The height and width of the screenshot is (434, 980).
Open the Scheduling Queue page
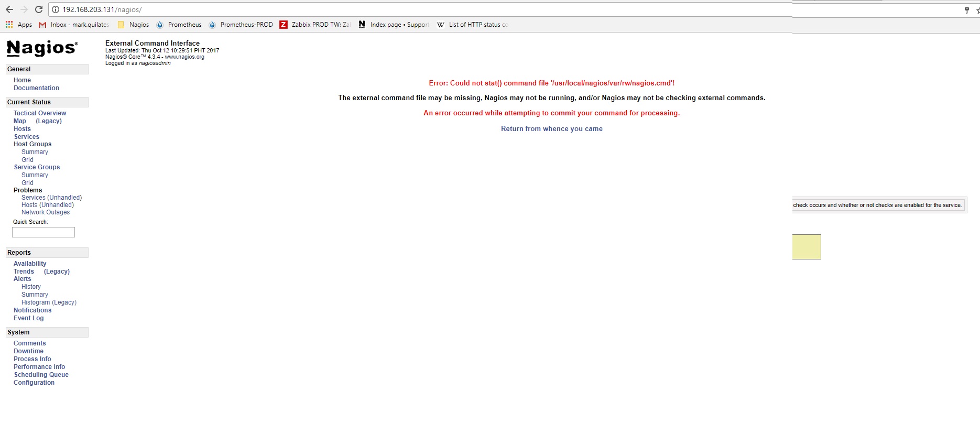click(41, 375)
